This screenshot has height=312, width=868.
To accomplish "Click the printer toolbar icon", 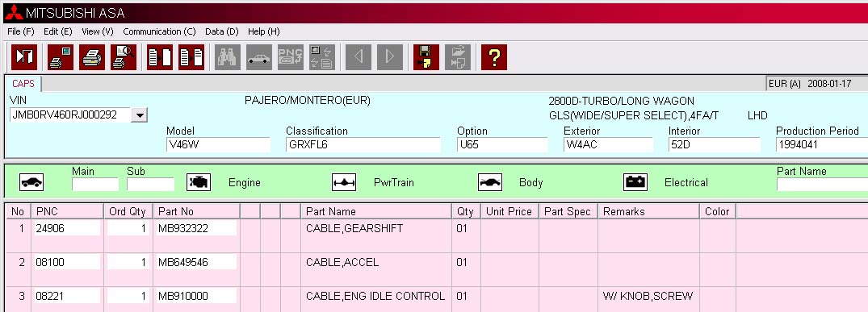I will click(x=91, y=57).
